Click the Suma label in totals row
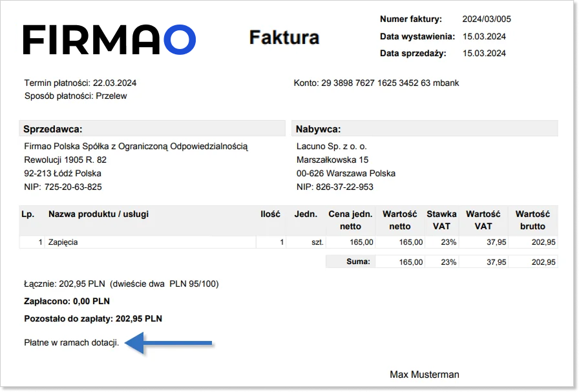The height and width of the screenshot is (392, 579). [359, 262]
